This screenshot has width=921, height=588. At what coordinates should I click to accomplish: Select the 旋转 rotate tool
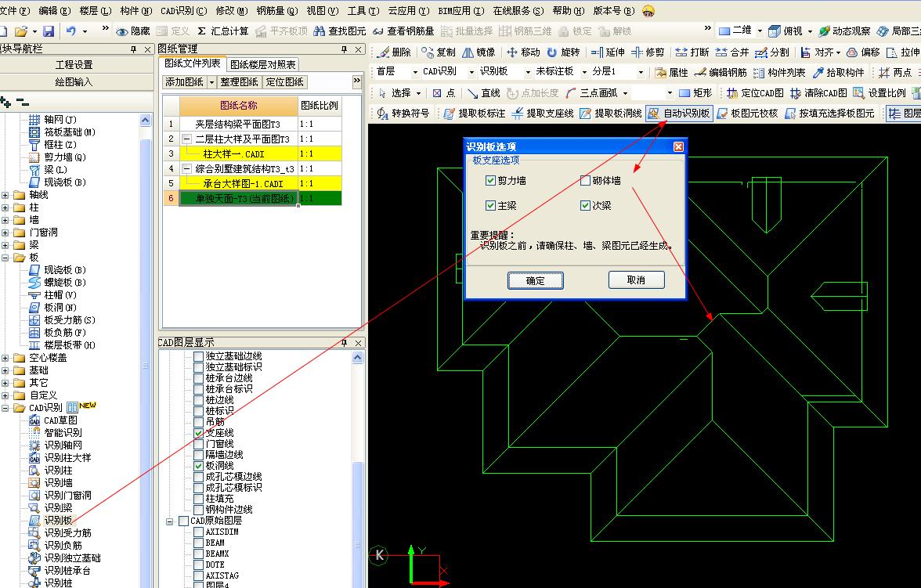pos(562,52)
